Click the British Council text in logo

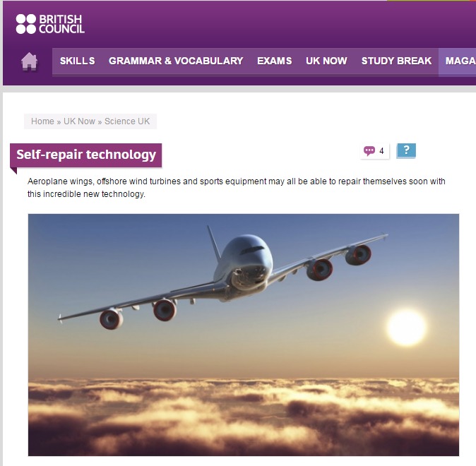[x=61, y=24]
